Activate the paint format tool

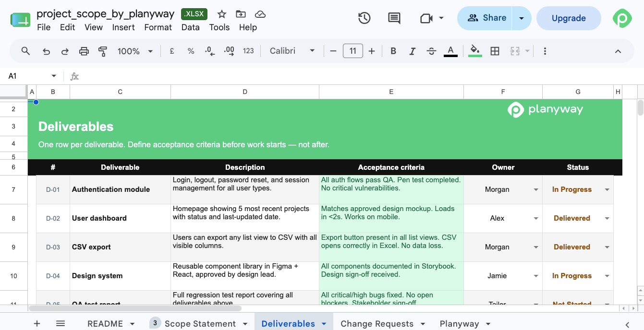[x=102, y=51]
